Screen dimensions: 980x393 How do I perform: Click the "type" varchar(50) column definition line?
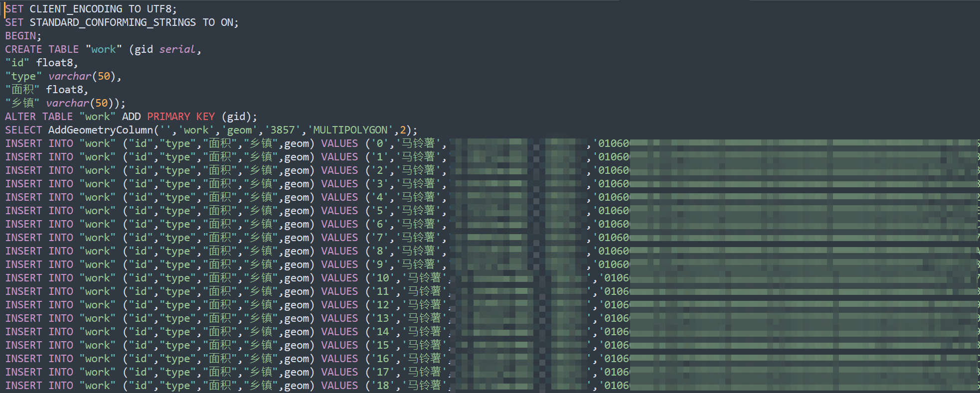tap(63, 76)
